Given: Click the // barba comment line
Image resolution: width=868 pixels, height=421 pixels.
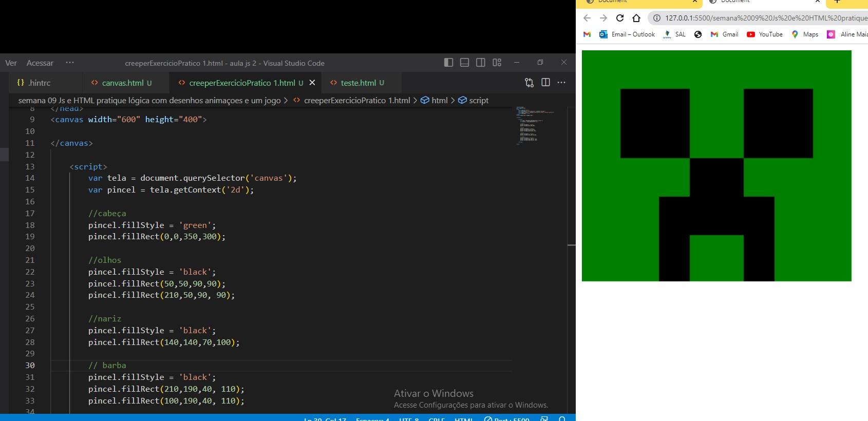Looking at the screenshot, I should (107, 365).
